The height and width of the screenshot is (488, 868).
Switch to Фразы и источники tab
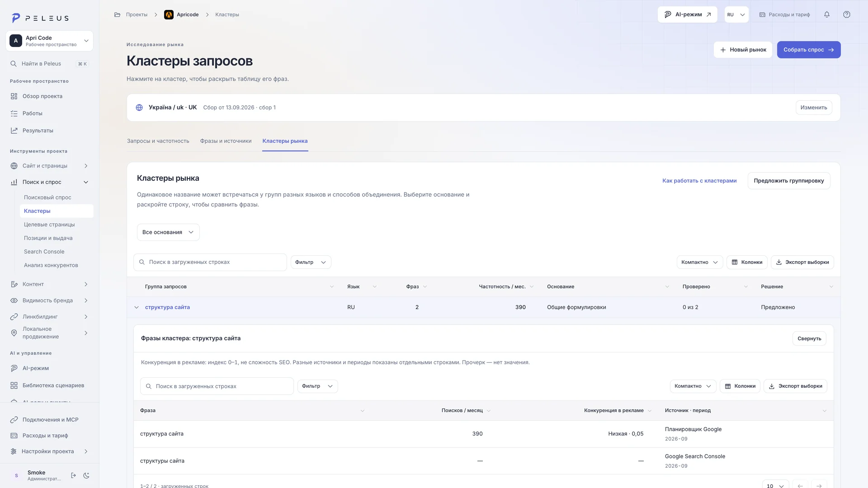tap(226, 141)
